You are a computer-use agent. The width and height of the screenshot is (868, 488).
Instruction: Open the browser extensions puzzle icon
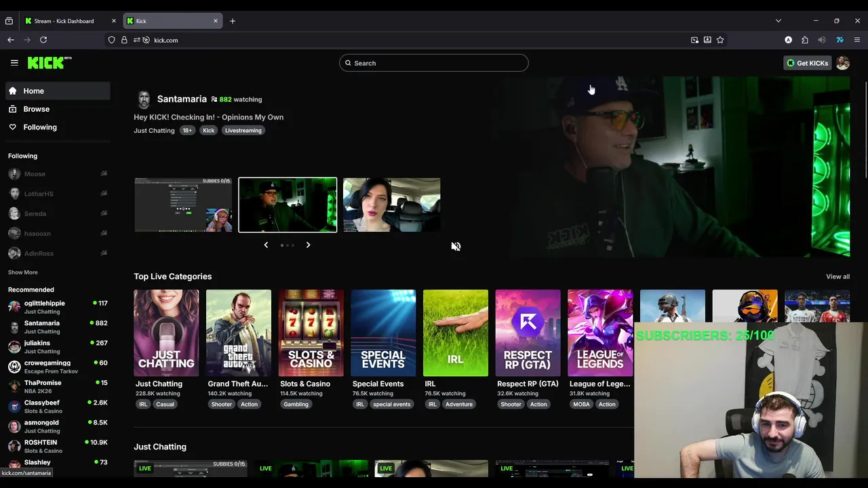tap(805, 40)
